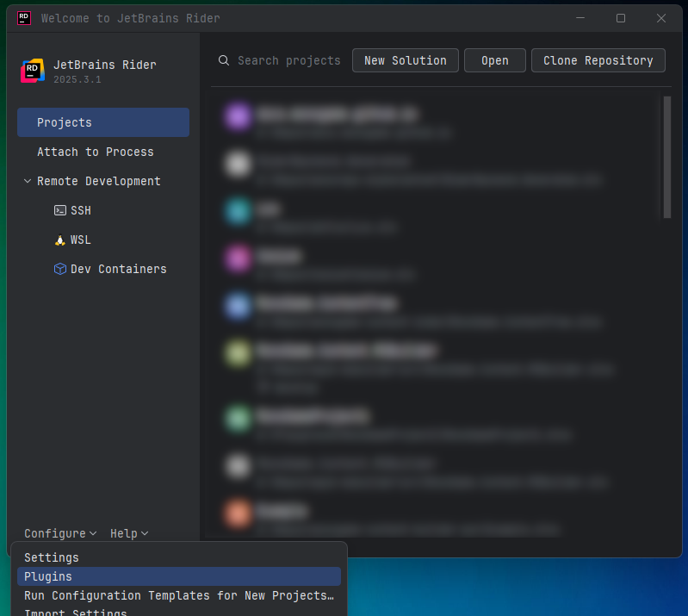
Task: Choose Plugins in the Configure menu
Action: pos(179,576)
